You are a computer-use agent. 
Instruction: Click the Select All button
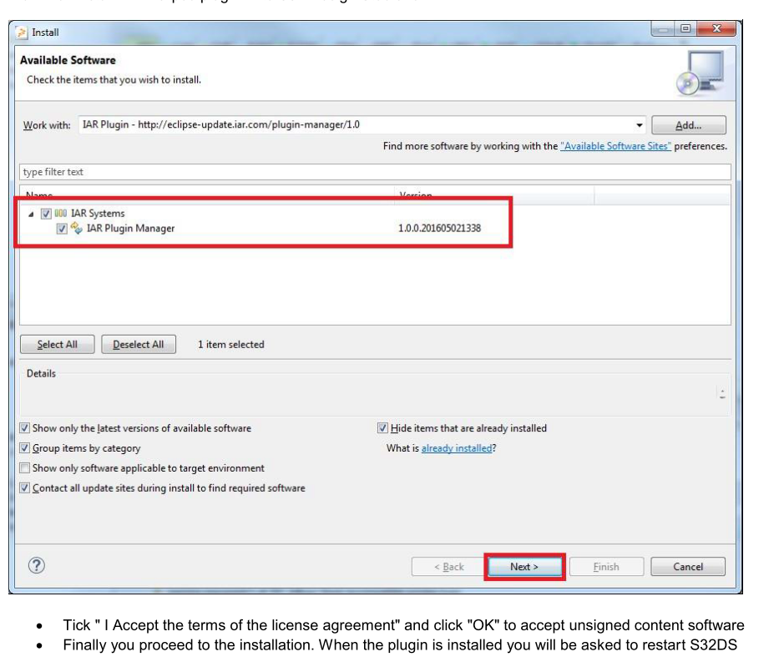(x=57, y=345)
